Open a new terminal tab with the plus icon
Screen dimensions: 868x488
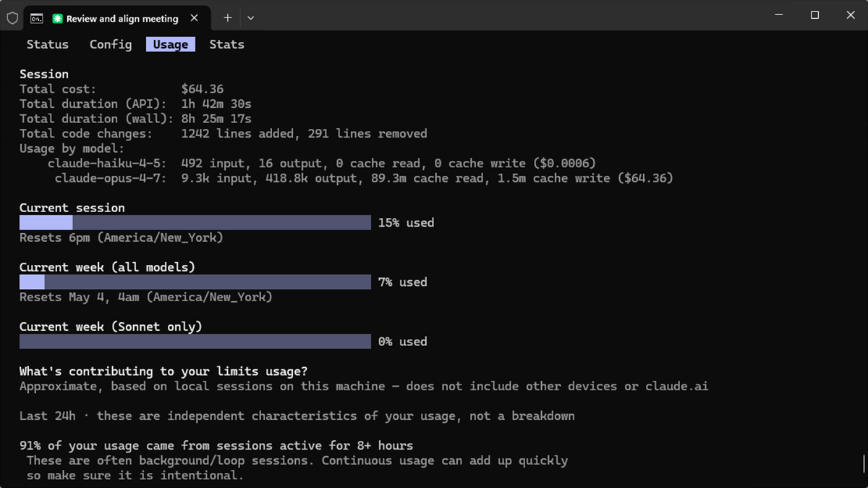[x=227, y=17]
